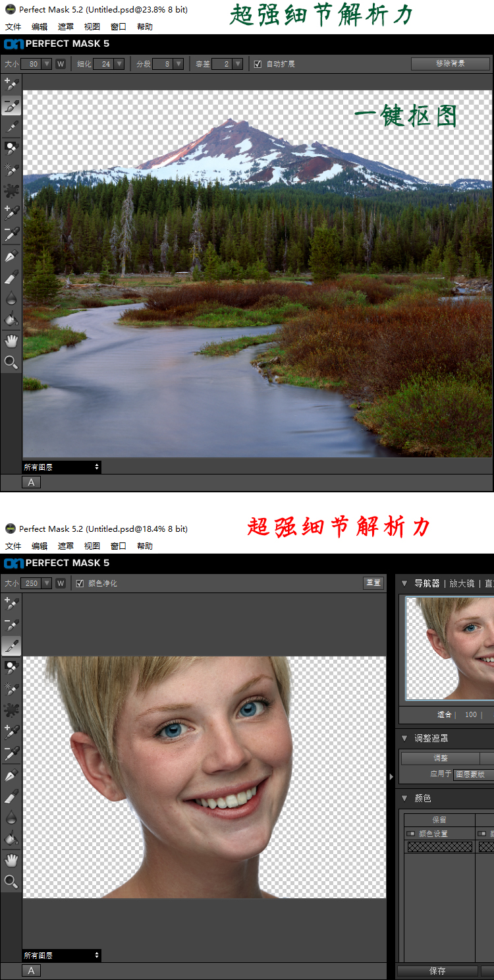Viewport: 494px width, 980px height.
Task: Click the navigator preview thumbnail
Action: click(449, 649)
